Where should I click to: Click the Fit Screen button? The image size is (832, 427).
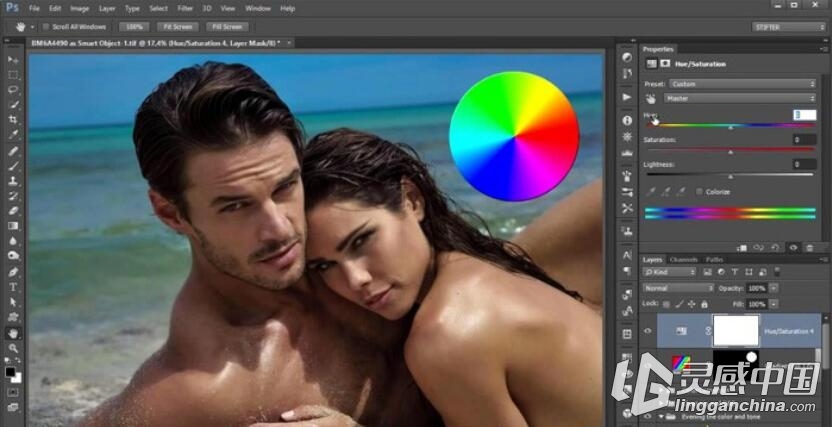point(178,27)
